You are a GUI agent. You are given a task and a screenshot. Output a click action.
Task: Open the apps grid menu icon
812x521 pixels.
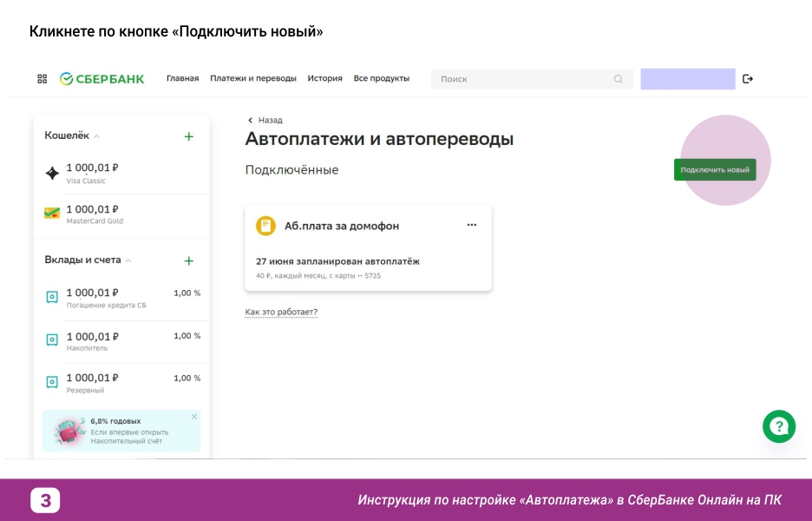pyautogui.click(x=43, y=79)
